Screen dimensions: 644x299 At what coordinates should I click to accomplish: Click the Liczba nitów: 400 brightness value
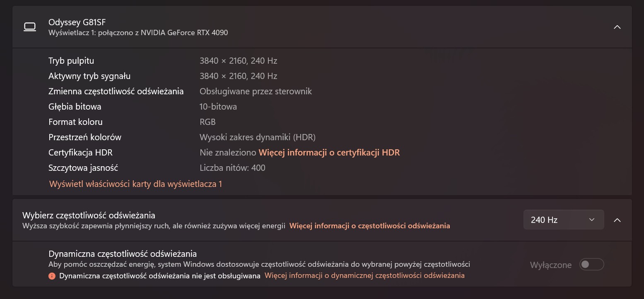point(232,168)
